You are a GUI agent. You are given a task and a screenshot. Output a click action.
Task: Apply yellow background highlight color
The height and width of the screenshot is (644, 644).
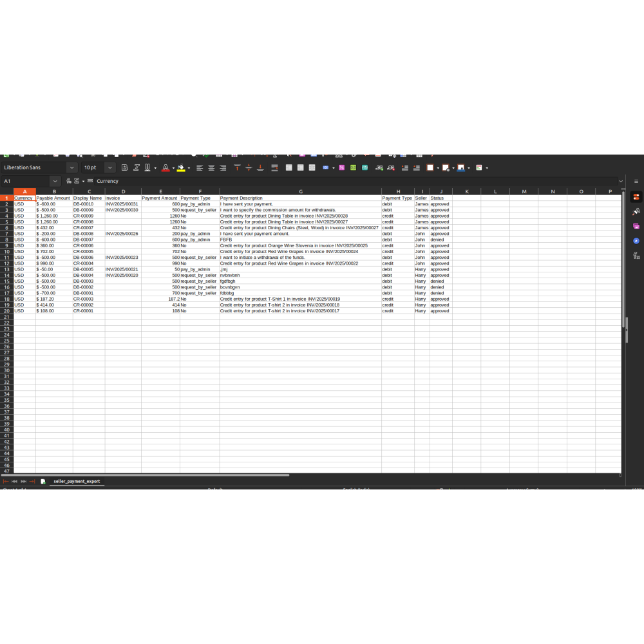point(180,167)
